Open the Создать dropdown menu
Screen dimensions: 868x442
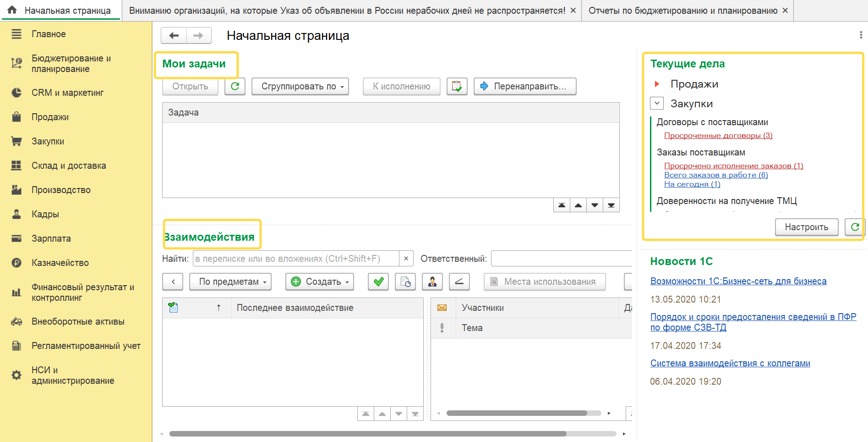(x=320, y=282)
